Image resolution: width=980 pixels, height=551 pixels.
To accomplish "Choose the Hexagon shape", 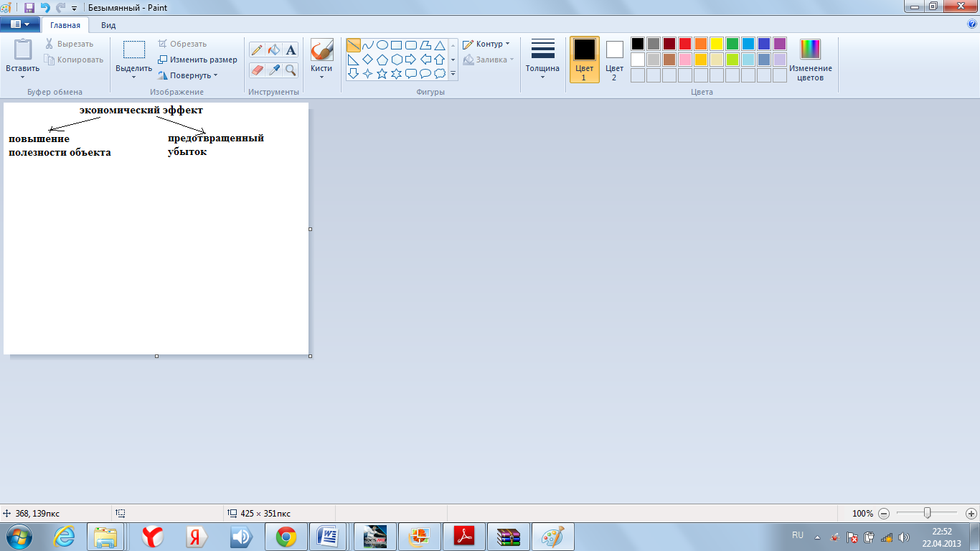I will (x=397, y=60).
